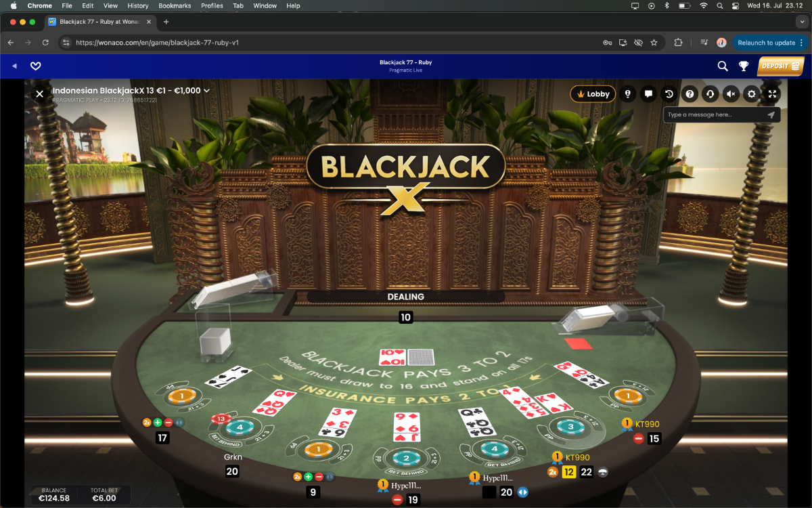The width and height of the screenshot is (812, 508).
Task: Go to the Lobby
Action: [x=593, y=94]
